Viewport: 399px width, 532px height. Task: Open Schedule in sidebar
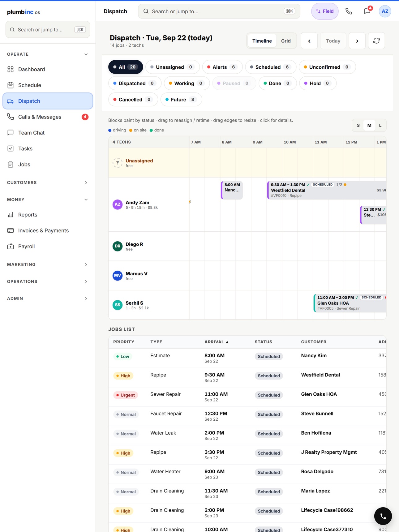coord(48,85)
